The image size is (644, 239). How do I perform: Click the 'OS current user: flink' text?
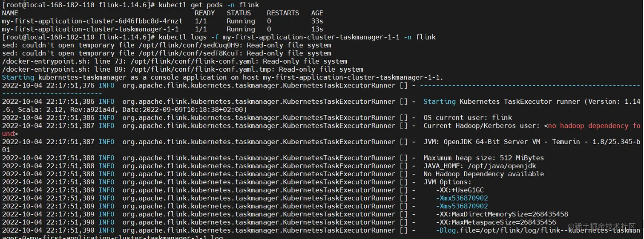[x=468, y=117]
